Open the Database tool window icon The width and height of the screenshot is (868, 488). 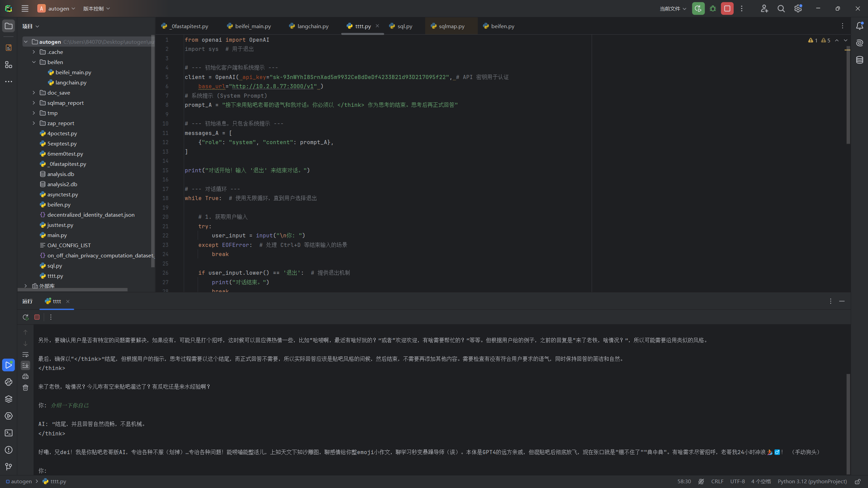(860, 60)
